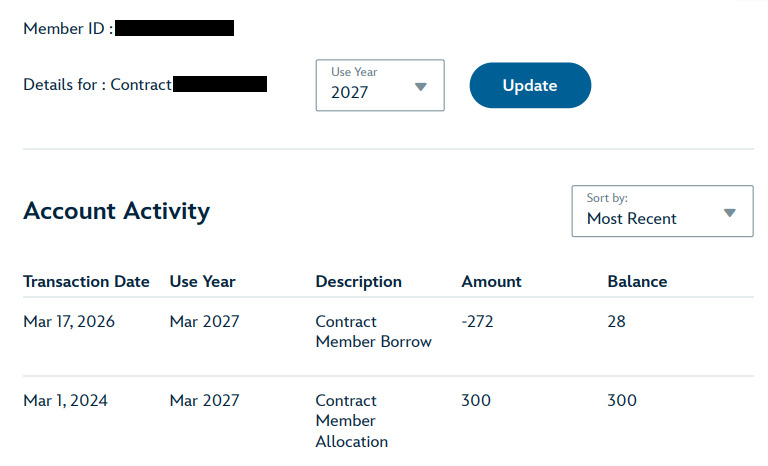The width and height of the screenshot is (768, 466).
Task: Click the Amount column header
Action: (491, 281)
